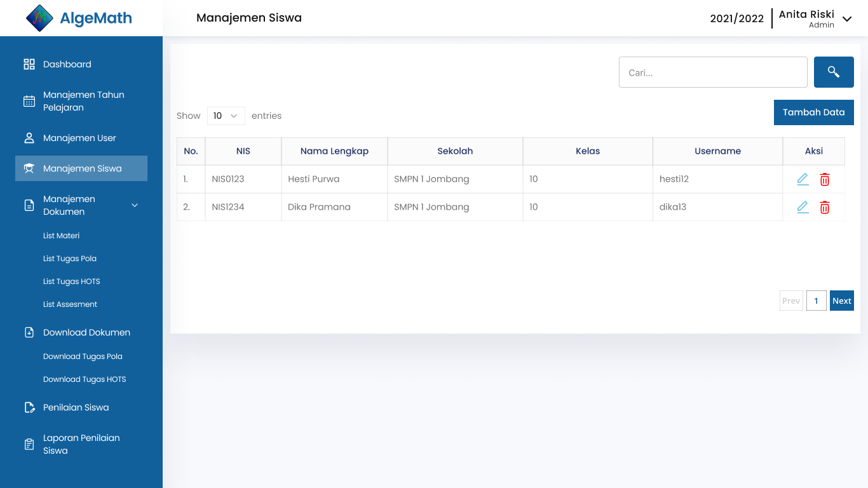Open List Assesment submenu item
This screenshot has width=868, height=488.
(71, 304)
